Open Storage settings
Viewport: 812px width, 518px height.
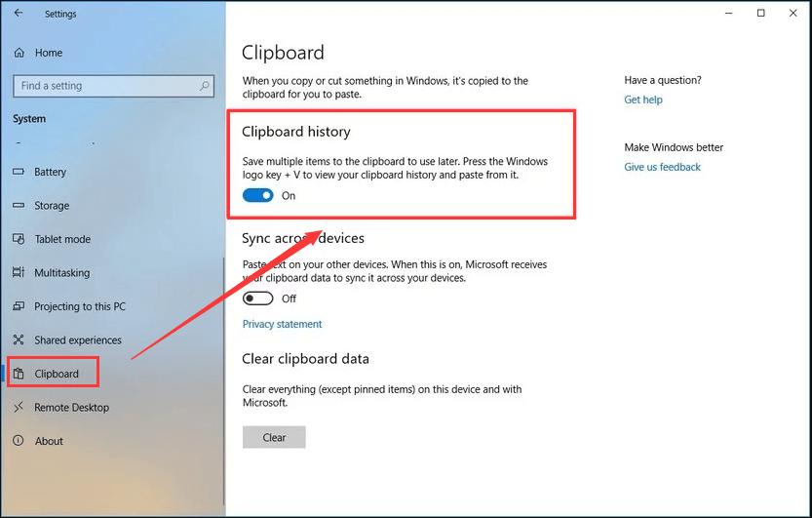pyautogui.click(x=52, y=205)
